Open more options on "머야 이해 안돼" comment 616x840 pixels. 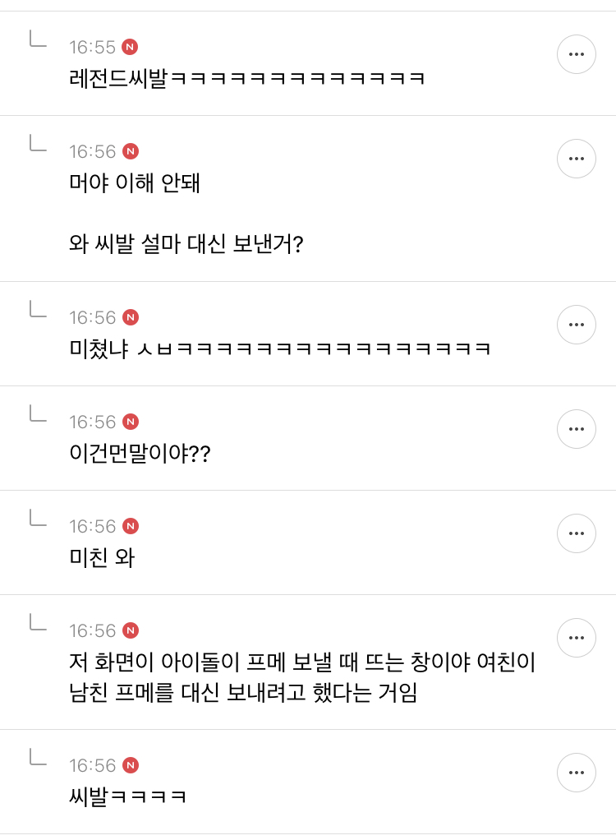point(576,159)
